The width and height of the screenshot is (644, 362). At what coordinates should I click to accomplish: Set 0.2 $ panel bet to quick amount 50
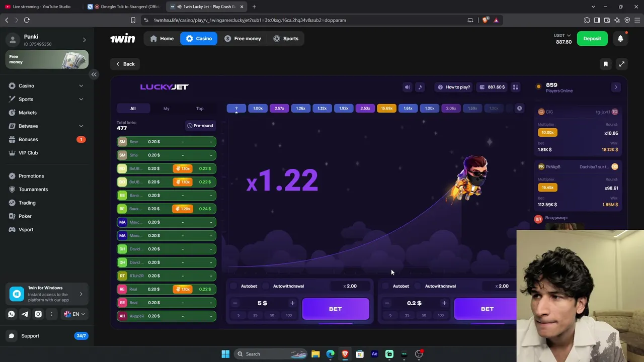click(x=424, y=315)
